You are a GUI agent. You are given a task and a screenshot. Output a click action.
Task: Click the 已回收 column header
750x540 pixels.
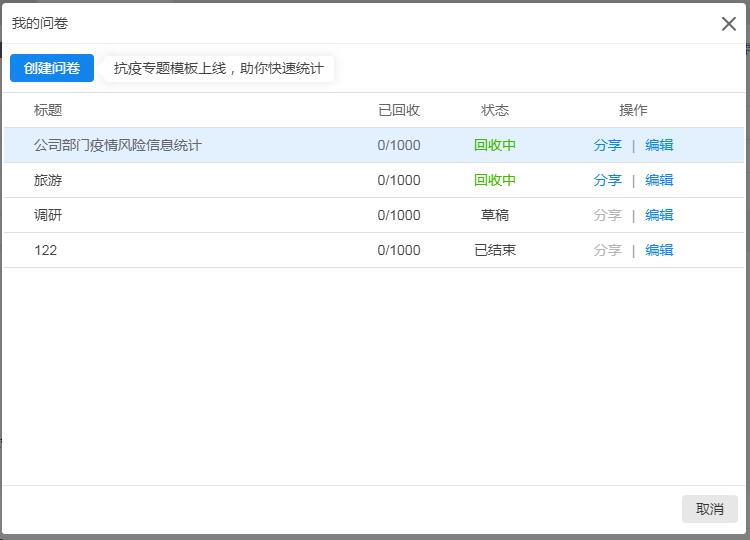click(x=398, y=110)
